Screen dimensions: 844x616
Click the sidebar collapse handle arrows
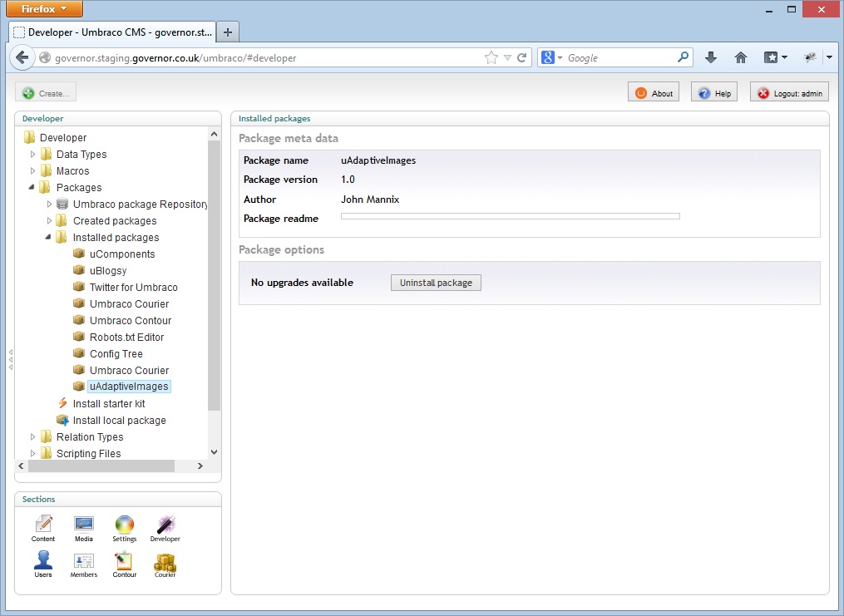click(x=10, y=359)
